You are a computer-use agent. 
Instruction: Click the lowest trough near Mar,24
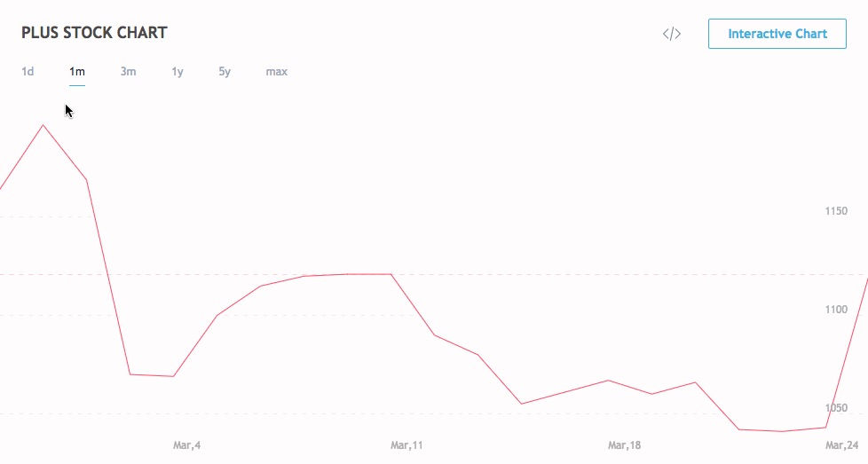[782, 431]
